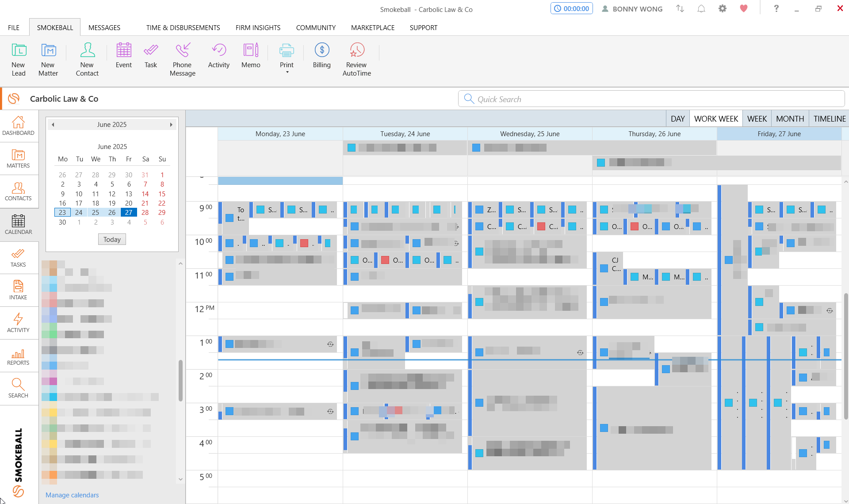The height and width of the screenshot is (504, 849).
Task: Open settings gear in title bar
Action: pyautogui.click(x=723, y=9)
